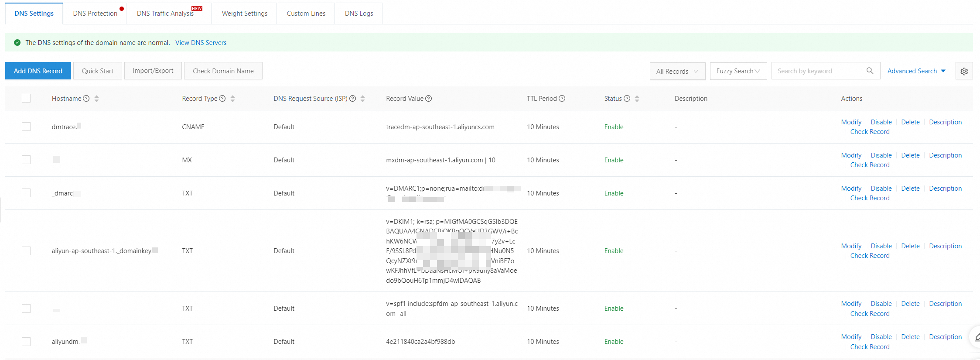Image resolution: width=980 pixels, height=360 pixels.
Task: Sort by DNS Request Source arrows
Action: (x=363, y=99)
